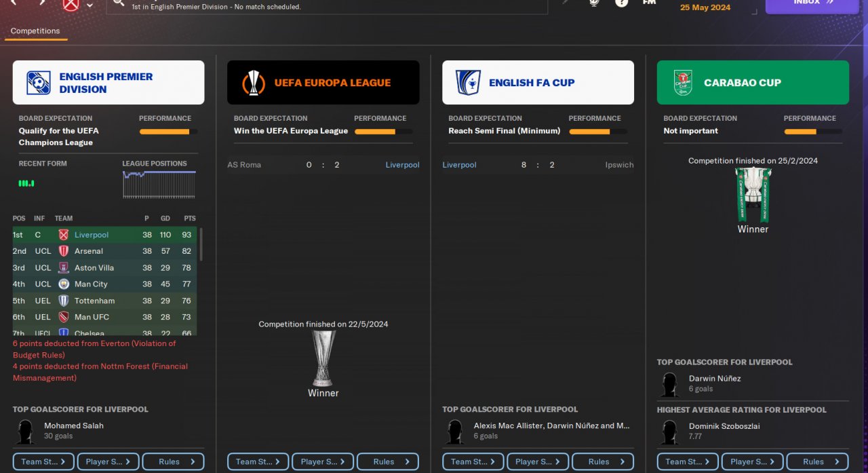Click Ipswich in the FA Cup result

[x=620, y=165]
